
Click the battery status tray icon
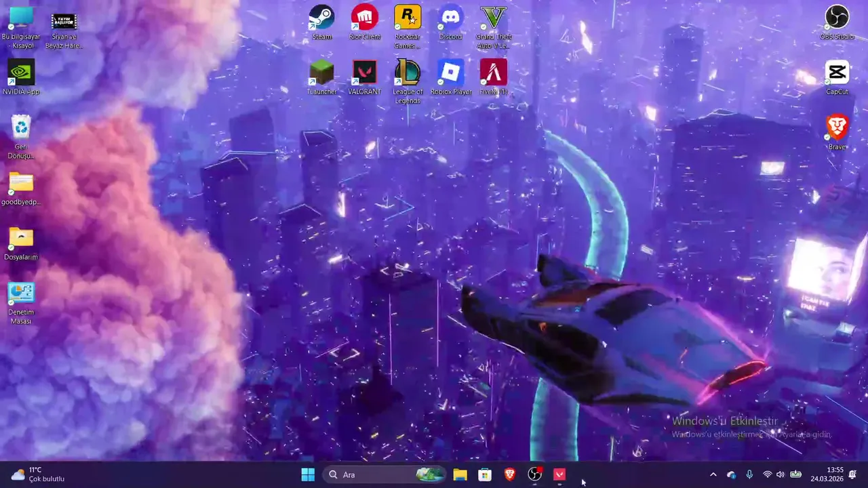(x=795, y=474)
